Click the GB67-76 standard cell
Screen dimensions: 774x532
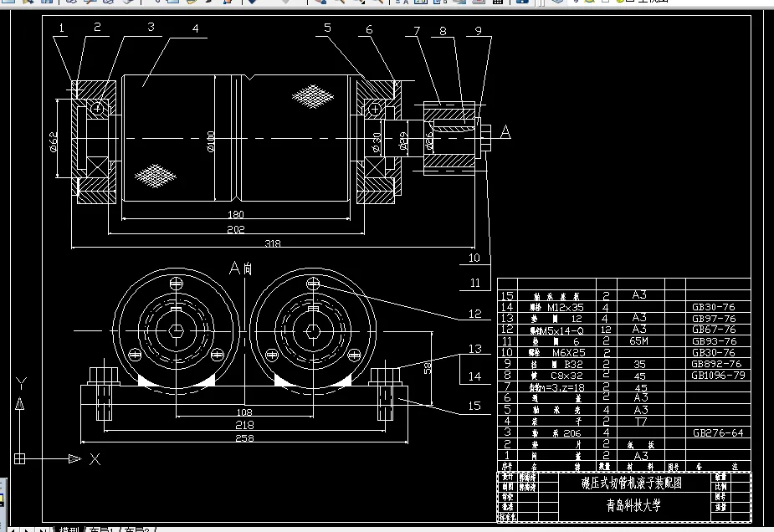pos(714,330)
